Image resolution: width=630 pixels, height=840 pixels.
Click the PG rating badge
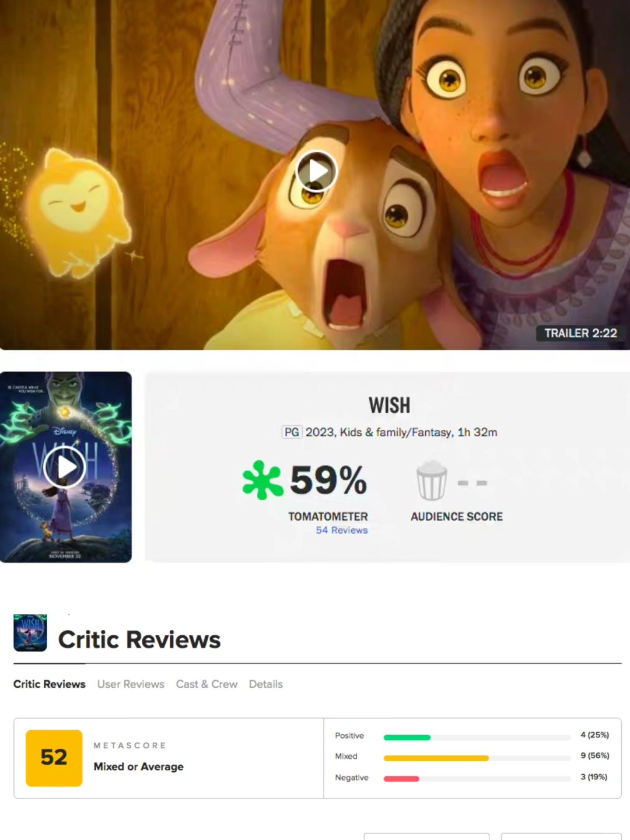pos(292,432)
